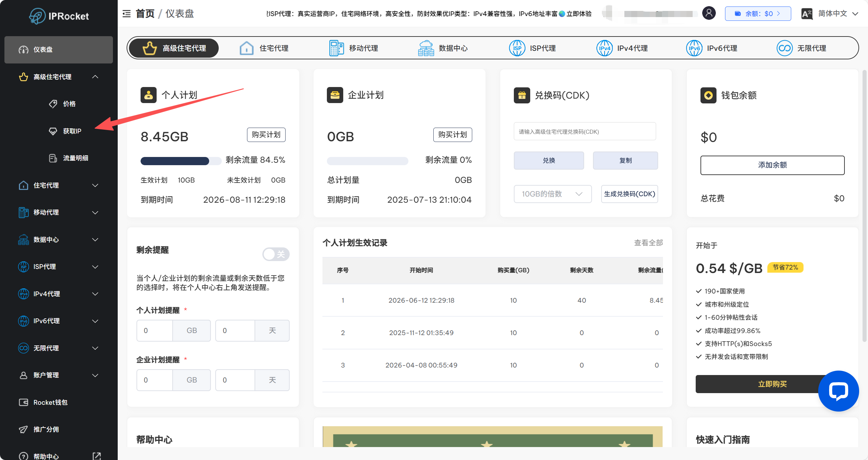Viewport: 868px width, 460px height.
Task: Click the 个人计划 remaining traffic progress bar
Action: [x=181, y=161]
